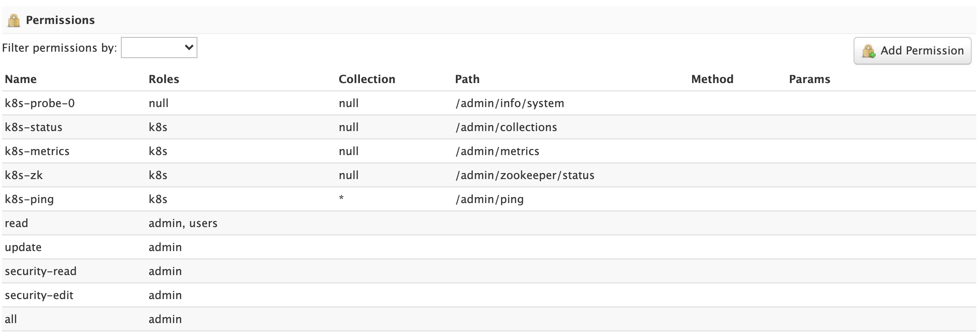Click the all permission row

tap(11, 319)
